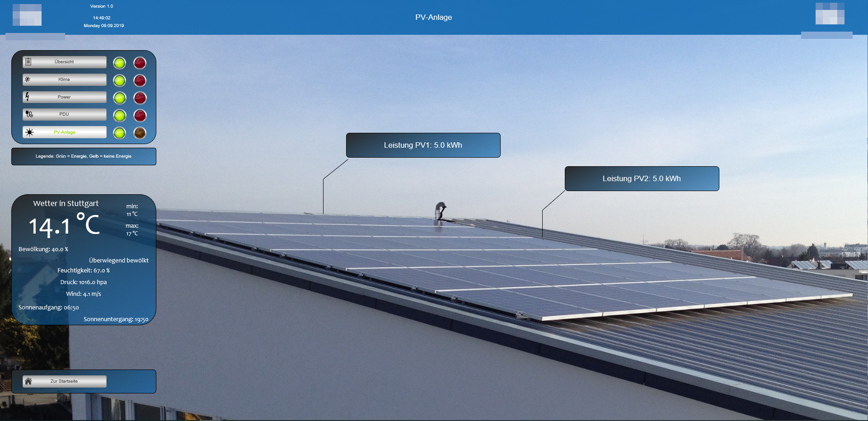
Task: Open the PDU navigation button
Action: [65, 114]
